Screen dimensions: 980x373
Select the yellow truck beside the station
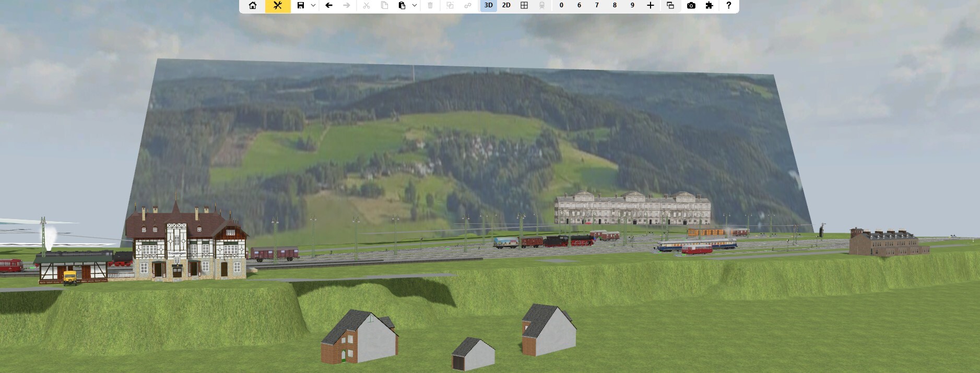(x=70, y=278)
